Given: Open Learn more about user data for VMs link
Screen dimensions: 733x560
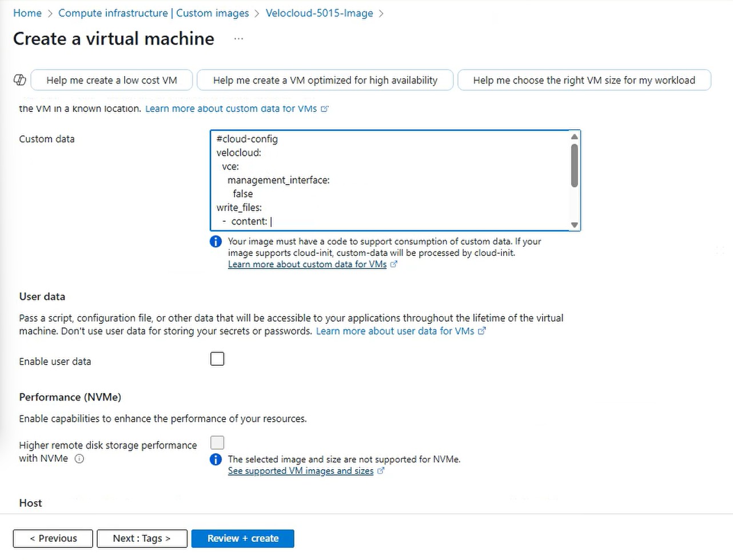Looking at the screenshot, I should (x=395, y=331).
